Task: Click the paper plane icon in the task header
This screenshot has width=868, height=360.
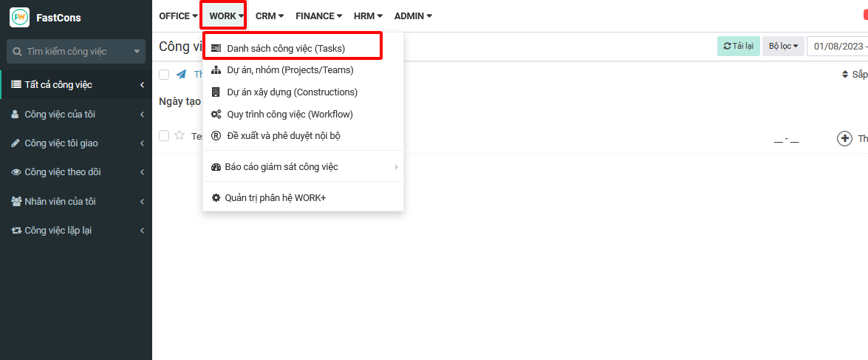Action: (x=181, y=75)
